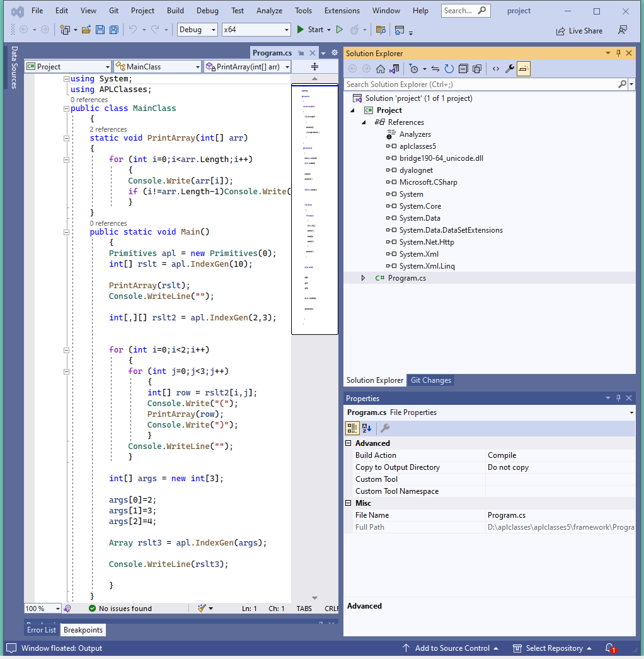Viewport: 644px width, 659px height.
Task: Expand the Program.cs tree node
Action: (363, 278)
